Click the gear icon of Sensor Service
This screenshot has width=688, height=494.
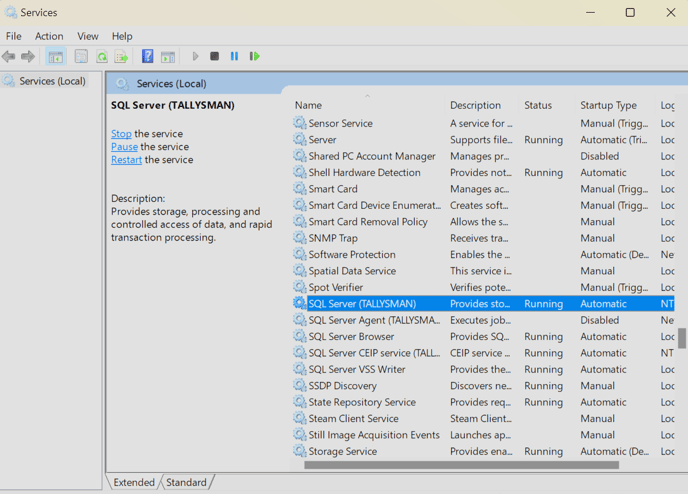[300, 123]
